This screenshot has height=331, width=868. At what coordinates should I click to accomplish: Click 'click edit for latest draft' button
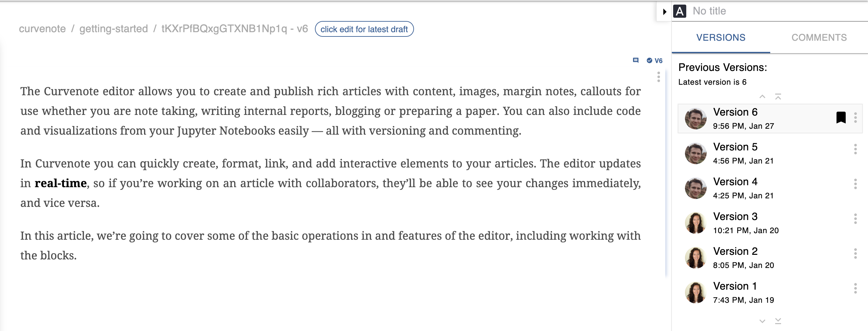[x=364, y=29]
